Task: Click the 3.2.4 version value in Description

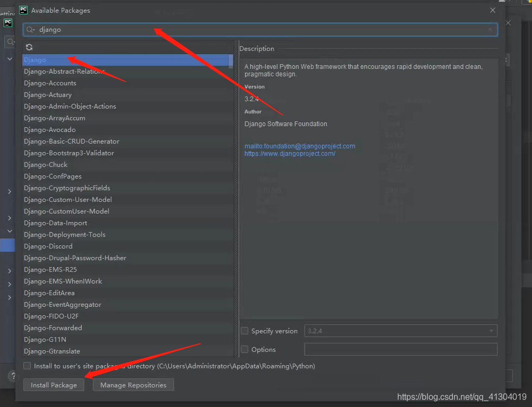Action: (x=251, y=99)
